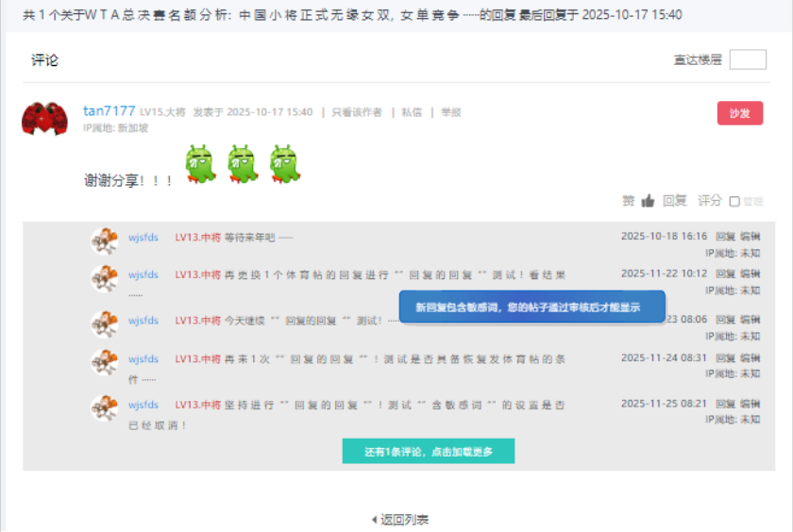Screen dimensions: 793x532
Task: Click 只看该作者 filter link
Action: point(357,112)
